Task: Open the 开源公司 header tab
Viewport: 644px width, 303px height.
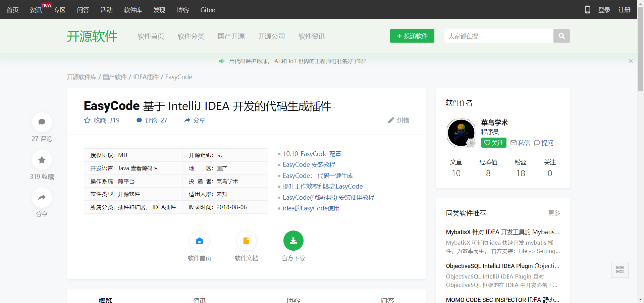Action: point(272,36)
